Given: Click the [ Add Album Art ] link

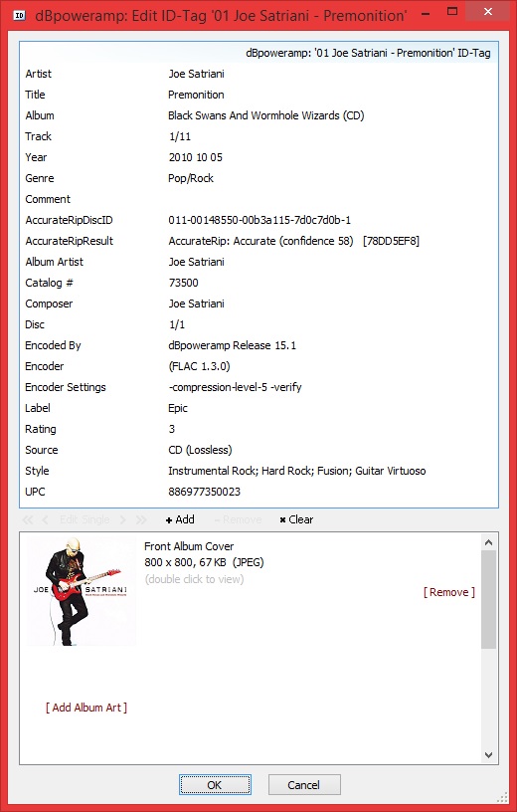Looking at the screenshot, I should point(86,708).
